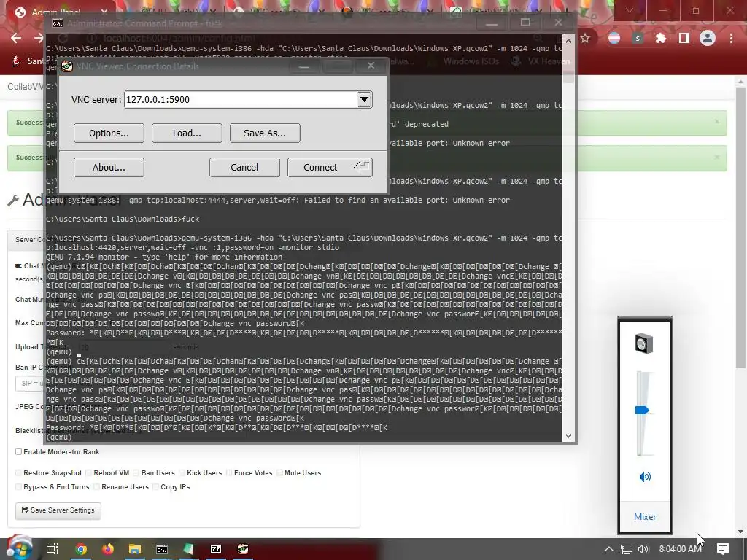Switch to the VNC Viewer taskbar icon
The image size is (747, 560).
pyautogui.click(x=243, y=549)
